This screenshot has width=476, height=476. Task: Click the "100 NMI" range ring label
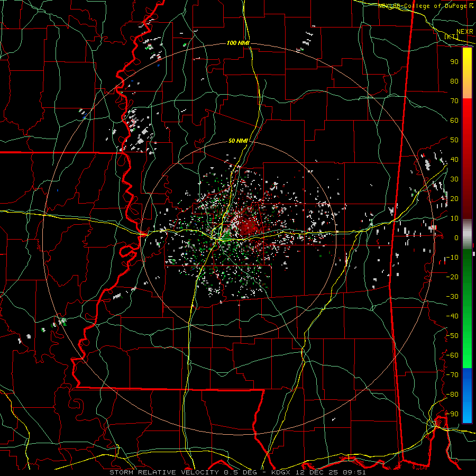tap(239, 43)
